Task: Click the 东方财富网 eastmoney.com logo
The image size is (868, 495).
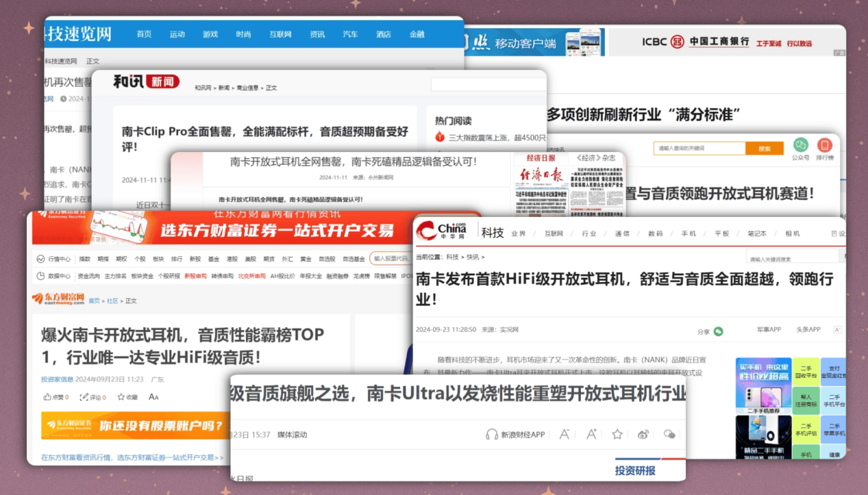Action: [58, 299]
